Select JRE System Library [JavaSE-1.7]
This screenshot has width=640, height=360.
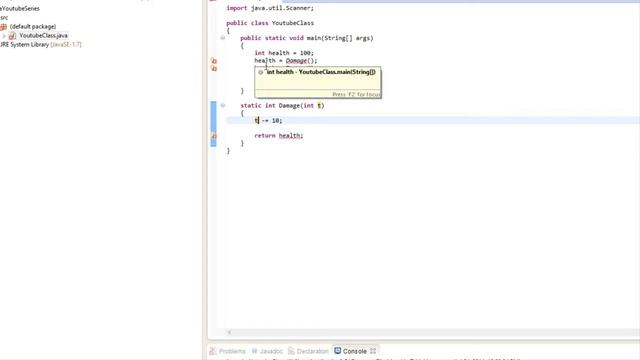tap(41, 44)
